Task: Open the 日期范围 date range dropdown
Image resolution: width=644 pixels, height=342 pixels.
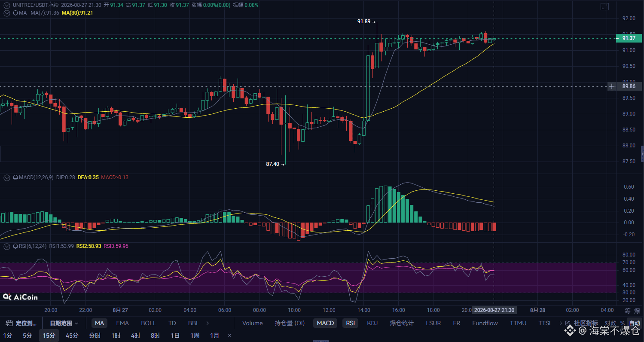Action: click(64, 323)
